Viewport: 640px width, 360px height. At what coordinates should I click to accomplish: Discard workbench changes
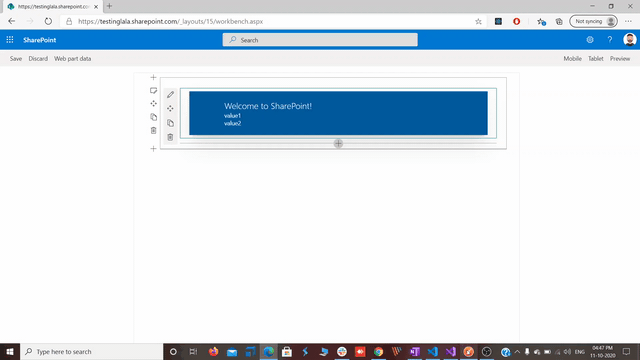click(38, 59)
